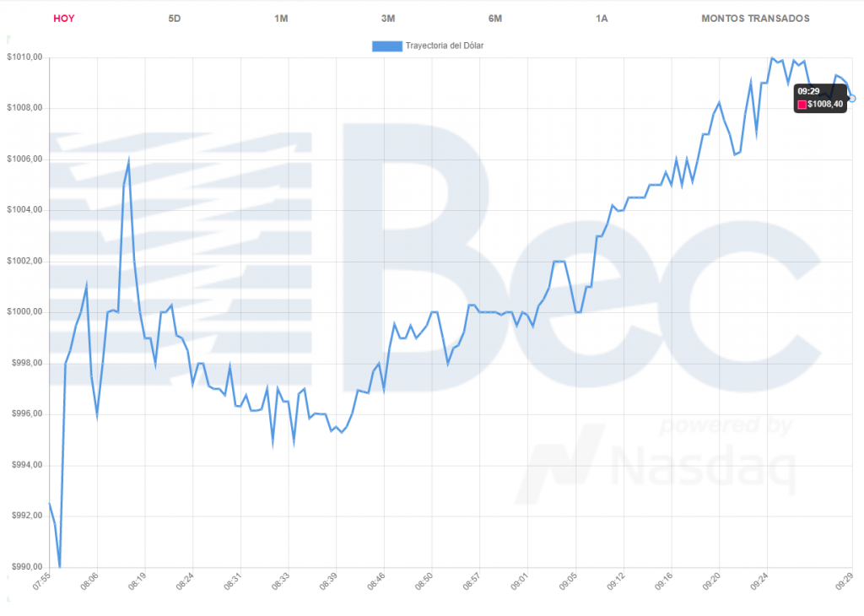Viewport: 864px width, 616px height.
Task: Click the blue legend color box
Action: coord(386,46)
